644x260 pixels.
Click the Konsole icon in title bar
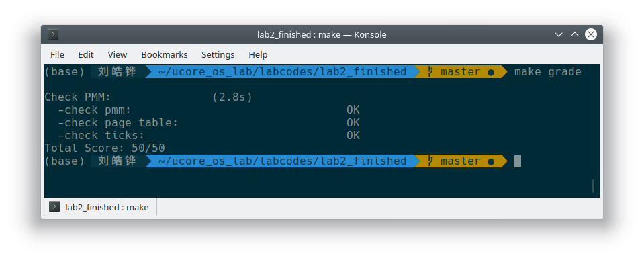coord(53,34)
